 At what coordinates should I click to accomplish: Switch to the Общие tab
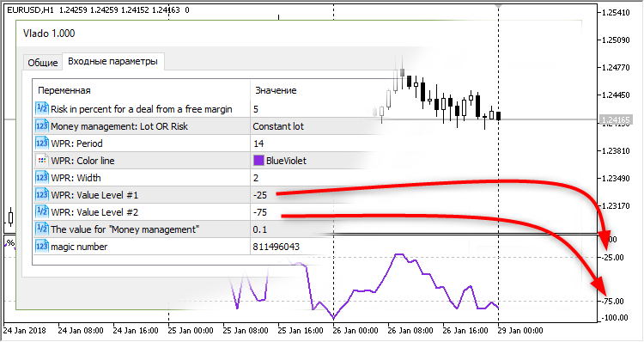43,63
